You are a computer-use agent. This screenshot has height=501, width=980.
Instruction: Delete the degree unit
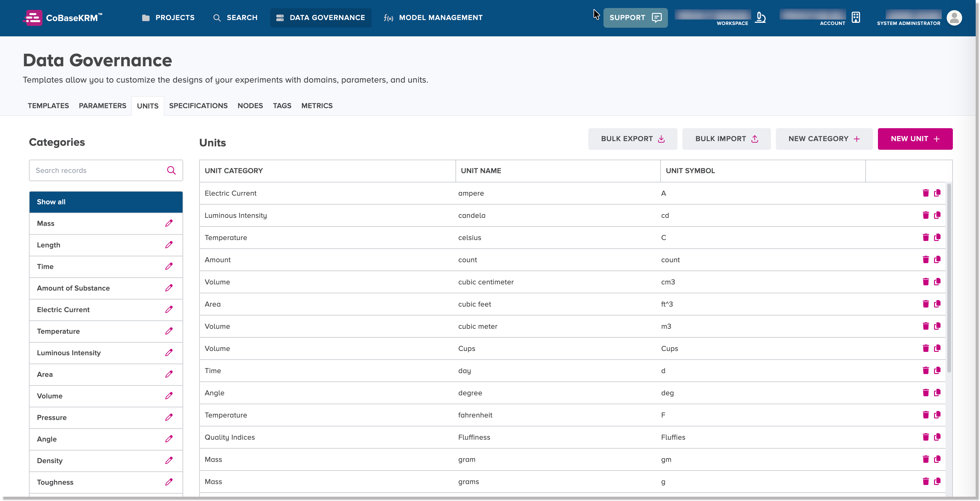926,393
